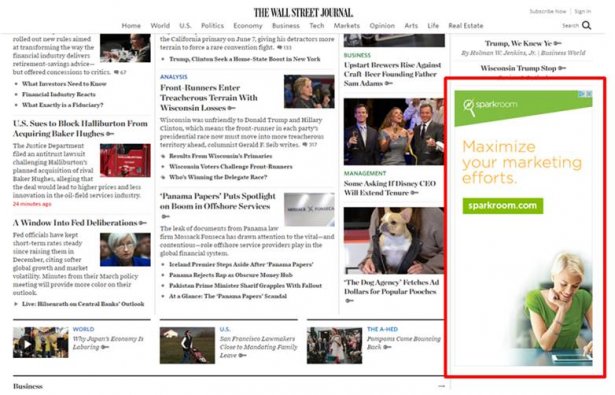Open 'Panama Rejects Rap' link
Screen dimensions: 615x395
pos(231,275)
